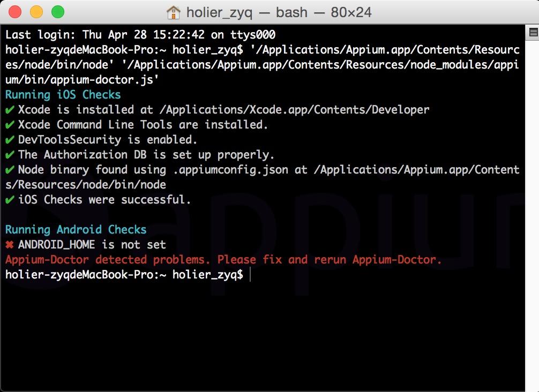Viewport: 539px width, 392px height.
Task: Click the red Appium-Doctor error message
Action: (222, 260)
